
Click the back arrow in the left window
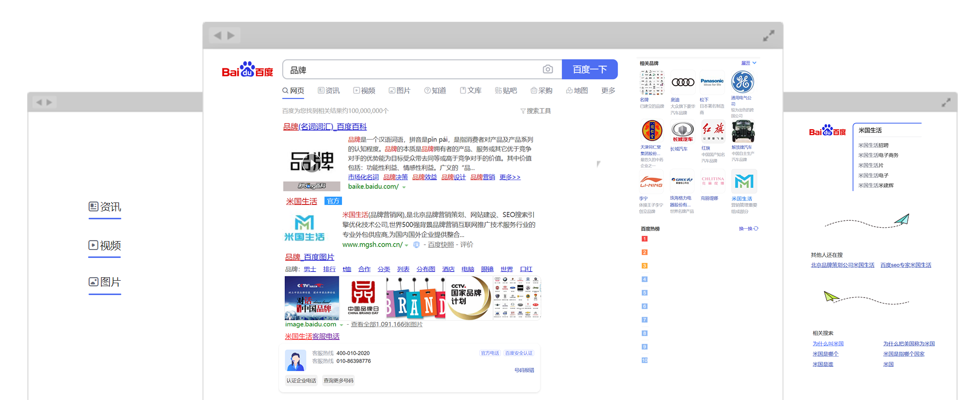pos(39,102)
